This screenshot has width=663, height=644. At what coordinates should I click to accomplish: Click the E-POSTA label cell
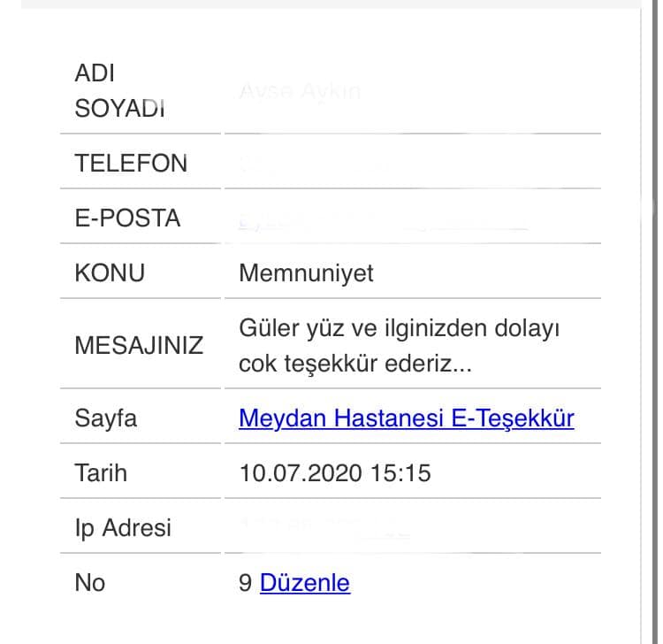coord(141,218)
